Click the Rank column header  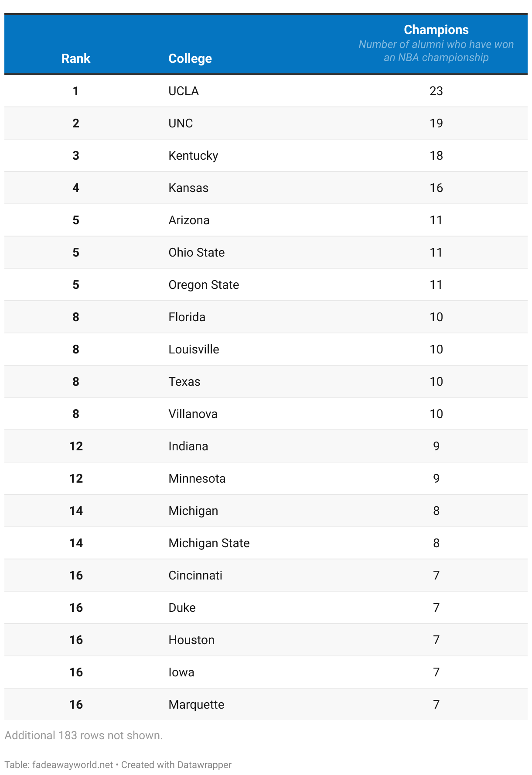[x=76, y=58]
